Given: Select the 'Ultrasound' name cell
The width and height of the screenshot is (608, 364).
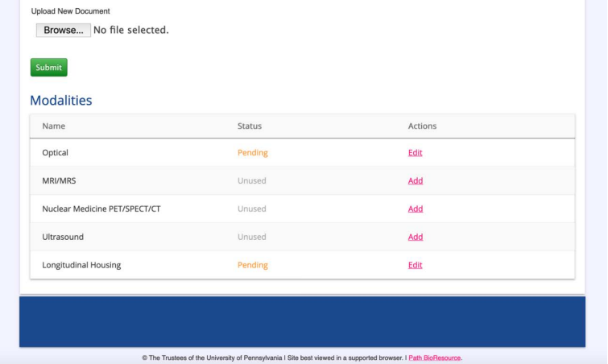Looking at the screenshot, I should coord(63,238).
